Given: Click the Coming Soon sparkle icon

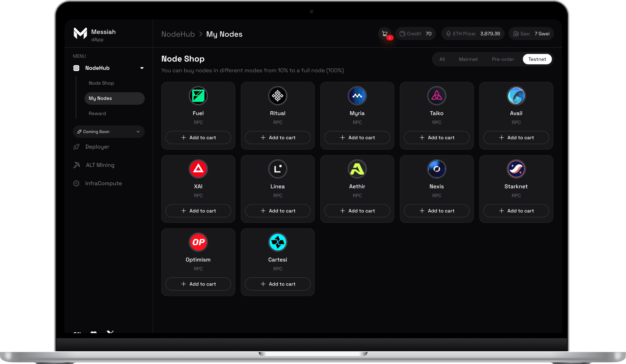Looking at the screenshot, I should 79,132.
